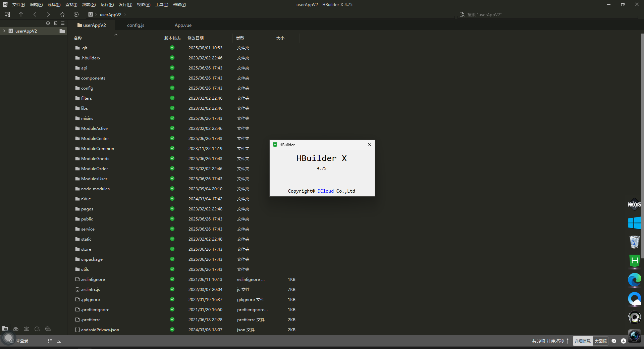This screenshot has width=644, height=349.
Task: Open project explorer icon at sidebar bottom
Action: pos(5,329)
